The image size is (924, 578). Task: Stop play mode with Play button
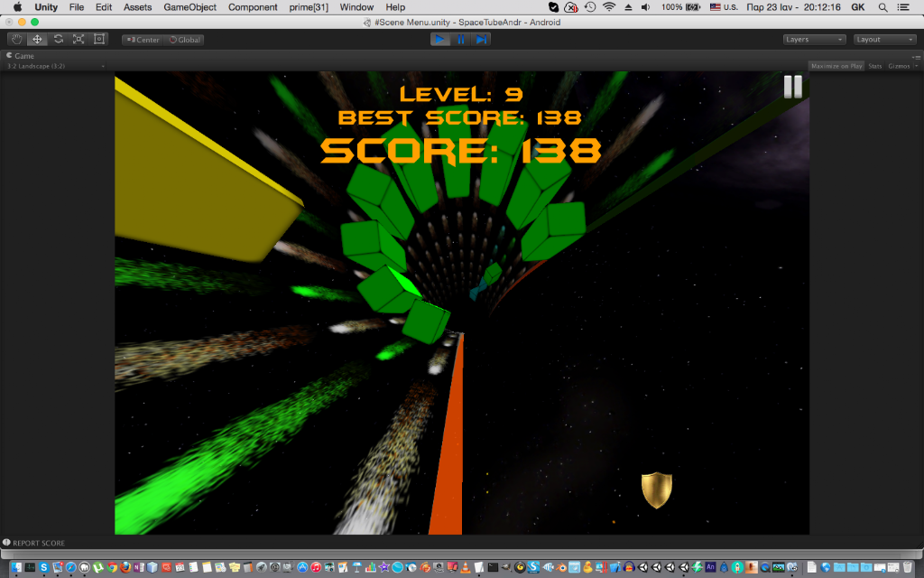click(x=439, y=39)
